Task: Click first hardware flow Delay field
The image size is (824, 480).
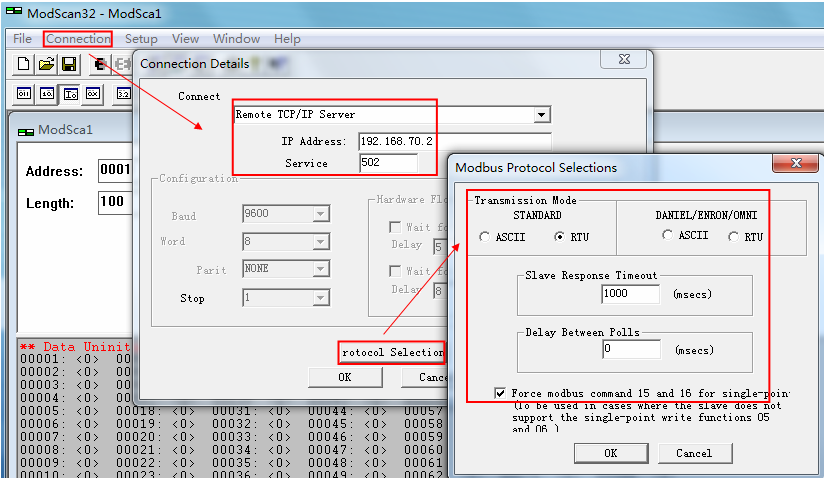Action: [x=440, y=247]
